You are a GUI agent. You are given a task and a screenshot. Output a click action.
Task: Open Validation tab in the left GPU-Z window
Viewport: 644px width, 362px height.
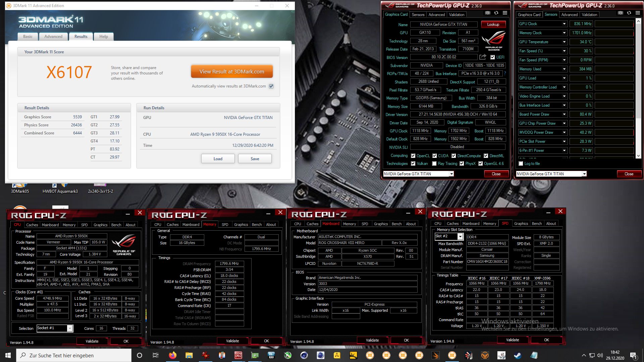(x=457, y=15)
